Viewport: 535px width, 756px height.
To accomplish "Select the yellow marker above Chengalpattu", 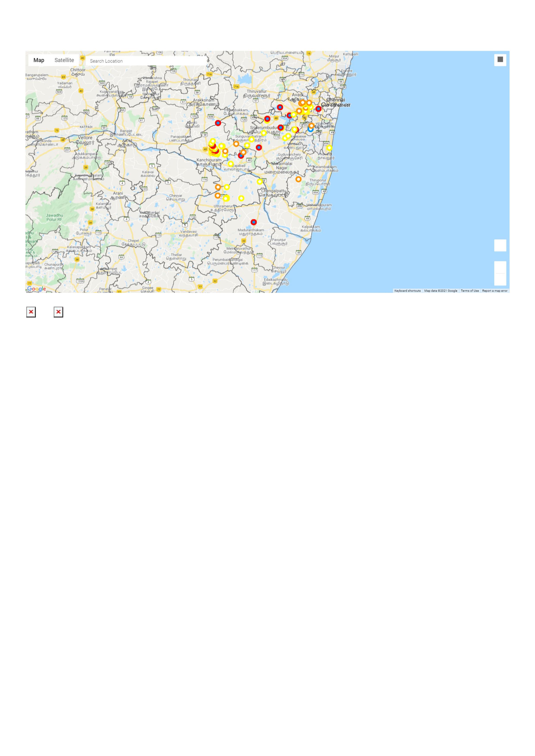I will tap(260, 182).
